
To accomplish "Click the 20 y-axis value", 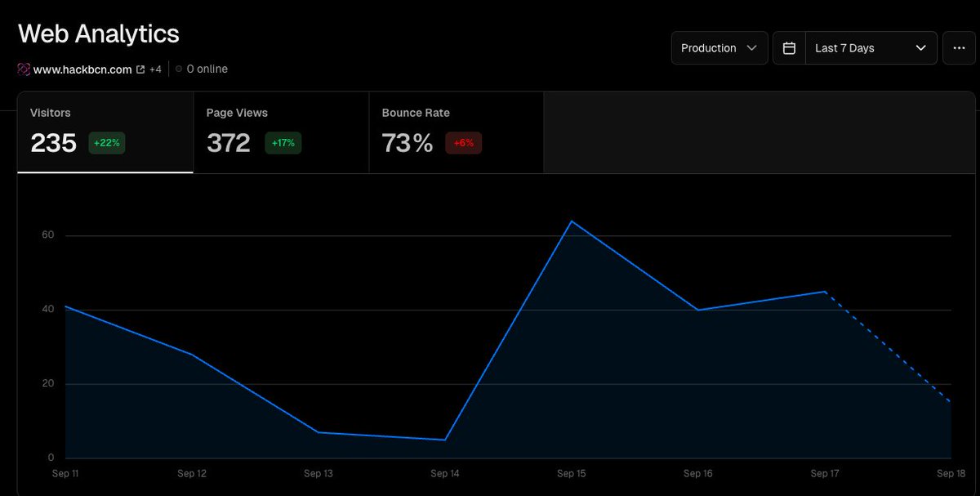I will click(48, 383).
